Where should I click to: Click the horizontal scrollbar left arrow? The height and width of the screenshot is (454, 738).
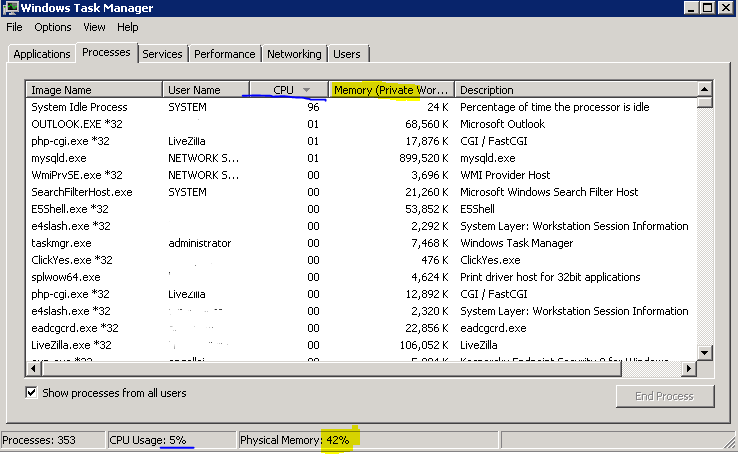click(33, 368)
